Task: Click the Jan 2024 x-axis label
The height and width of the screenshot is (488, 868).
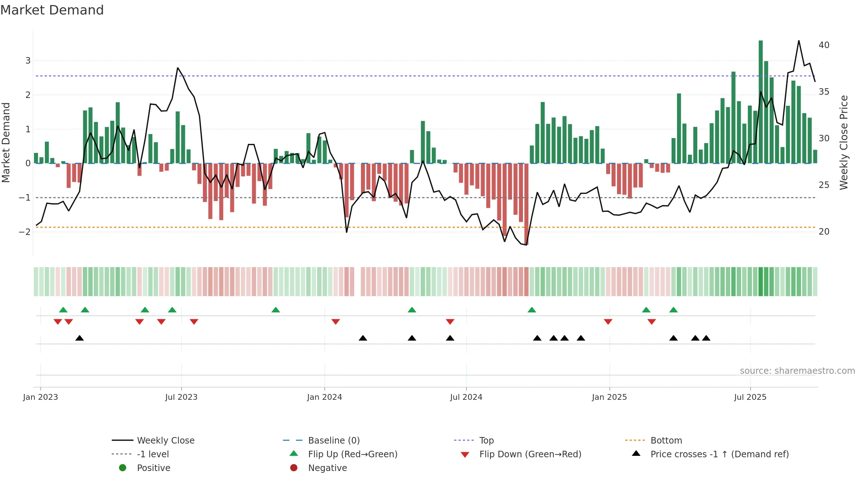Action: [x=324, y=397]
